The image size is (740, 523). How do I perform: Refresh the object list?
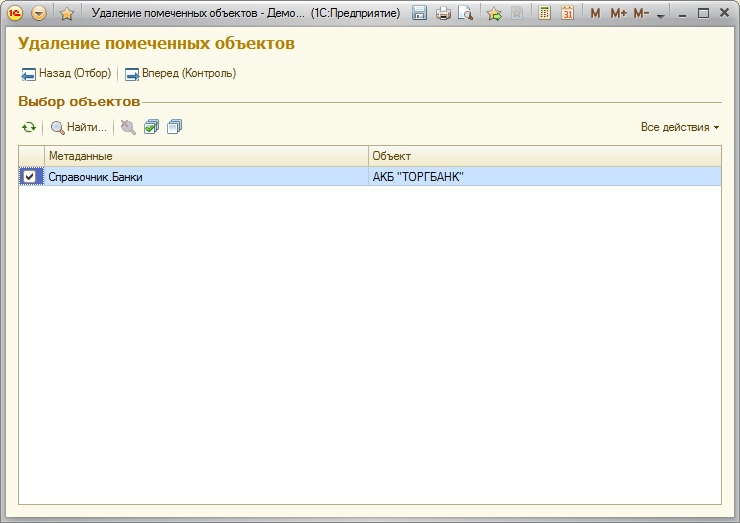[x=29, y=127]
